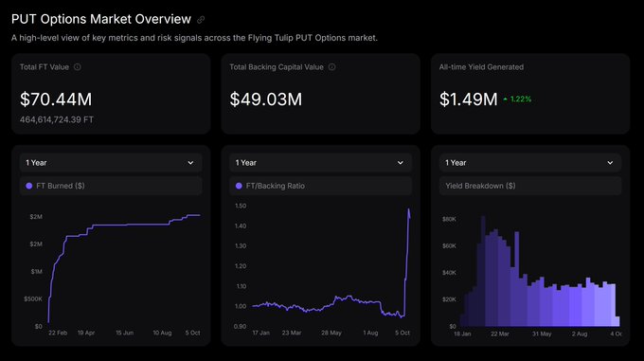Image resolution: width=644 pixels, height=361 pixels.
Task: Open the 1 Year dropdown above Yield Breakdown
Action: tap(530, 163)
